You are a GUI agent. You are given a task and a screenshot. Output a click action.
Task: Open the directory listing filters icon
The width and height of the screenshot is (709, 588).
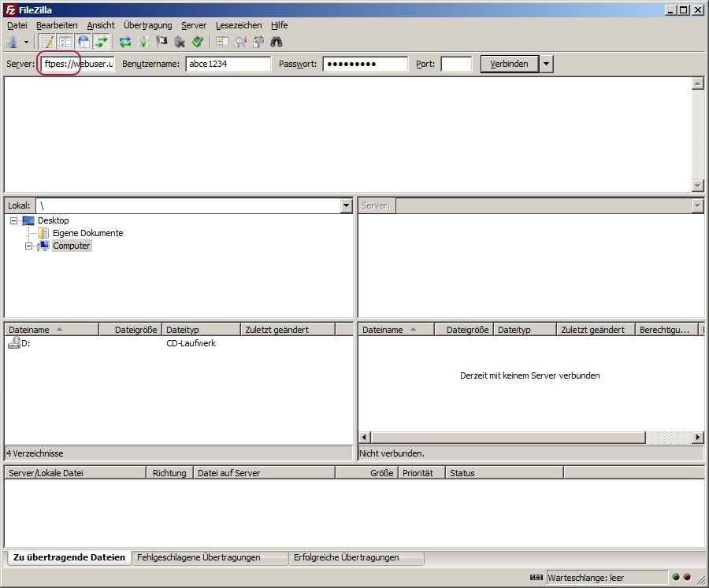click(x=222, y=42)
